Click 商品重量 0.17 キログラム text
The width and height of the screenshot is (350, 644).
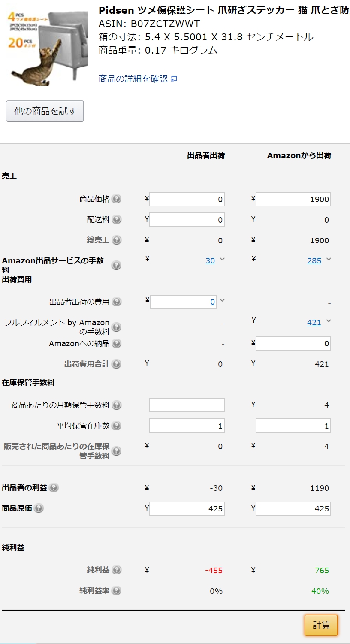point(158,50)
